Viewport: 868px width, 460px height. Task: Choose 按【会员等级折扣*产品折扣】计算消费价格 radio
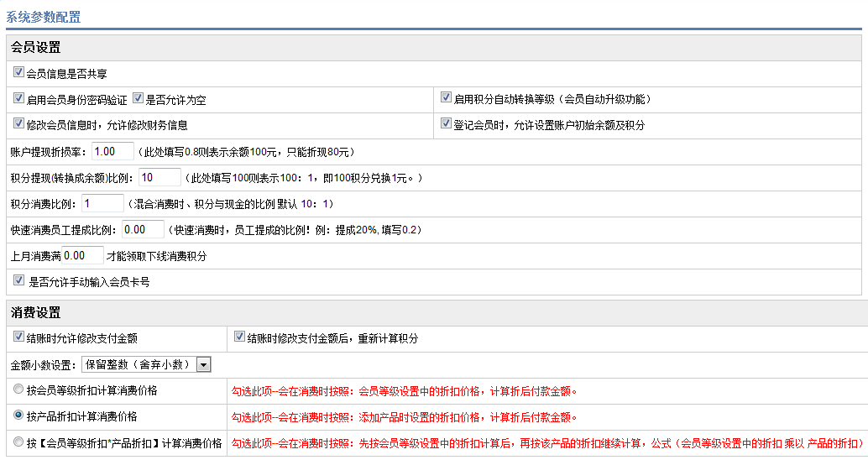(x=19, y=442)
